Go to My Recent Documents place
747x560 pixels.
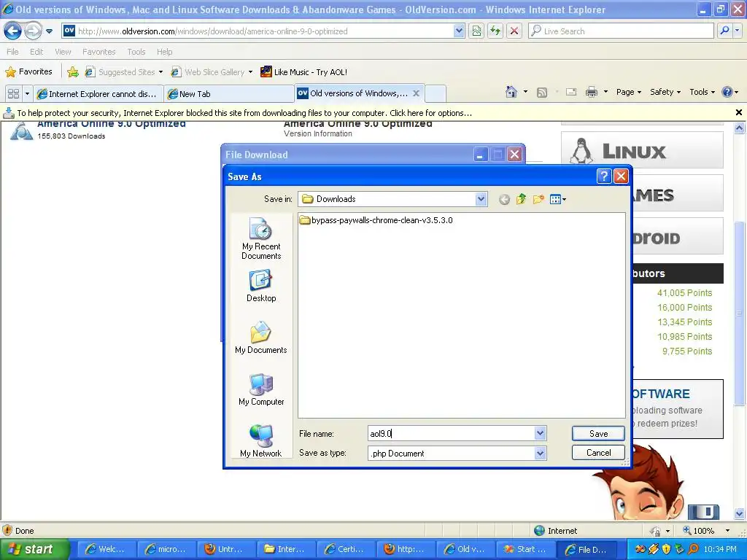pyautogui.click(x=261, y=238)
